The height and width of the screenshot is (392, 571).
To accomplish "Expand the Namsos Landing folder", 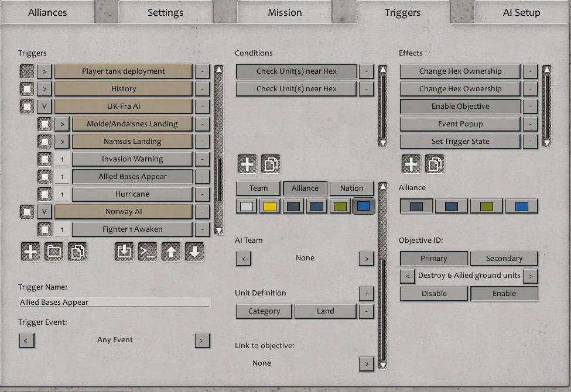I will (62, 141).
